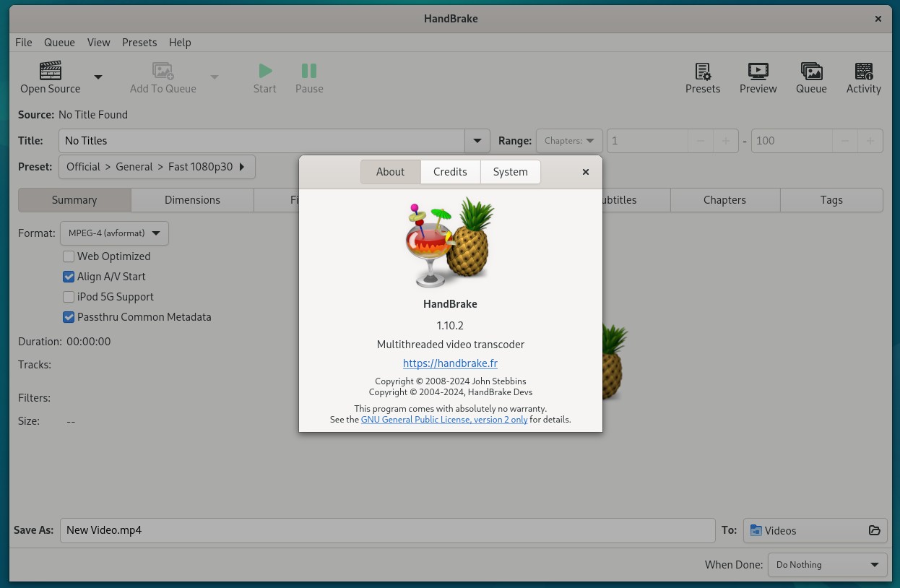
Task: Click the HandBrake cocktail and pineapple logo
Action: [x=449, y=242]
